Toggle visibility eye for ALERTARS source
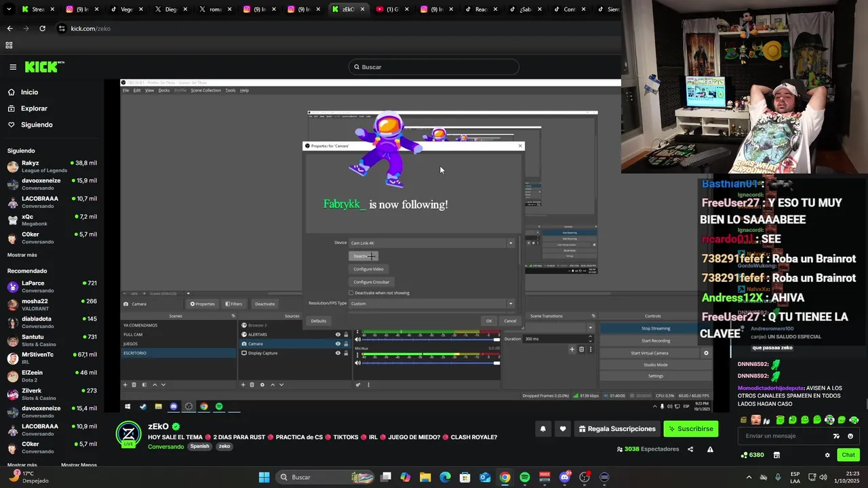The image size is (868, 488). coord(338,334)
